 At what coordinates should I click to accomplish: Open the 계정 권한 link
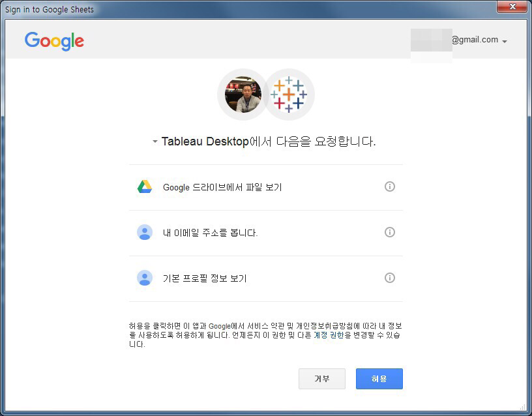329,335
